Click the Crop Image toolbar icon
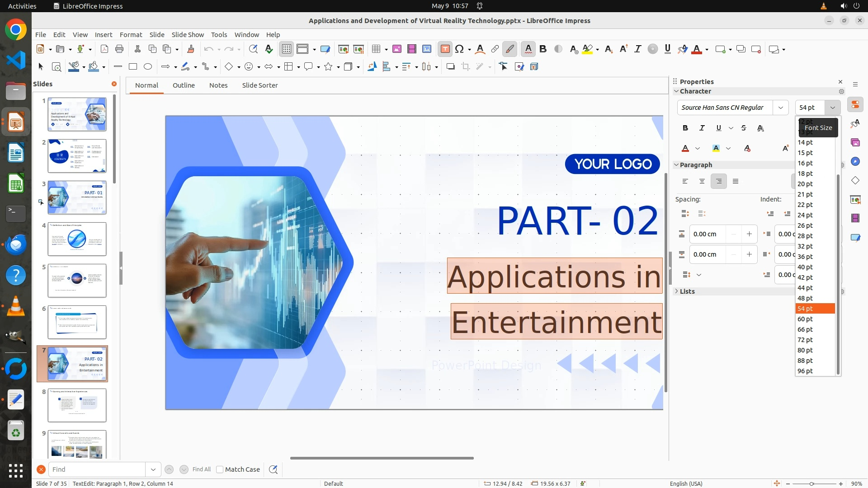This screenshot has height=488, width=868. click(x=465, y=67)
